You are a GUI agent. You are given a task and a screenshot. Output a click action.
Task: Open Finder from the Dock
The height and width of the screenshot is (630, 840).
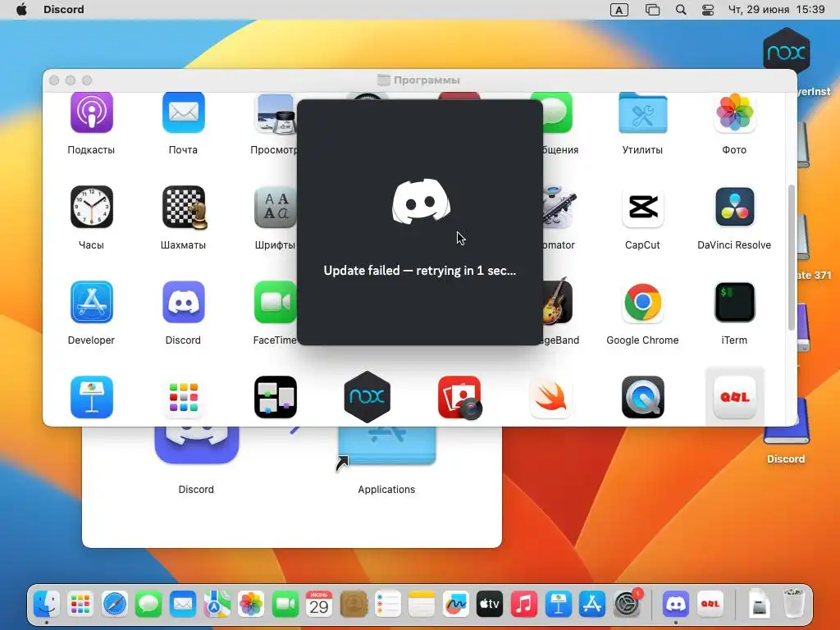[47, 605]
